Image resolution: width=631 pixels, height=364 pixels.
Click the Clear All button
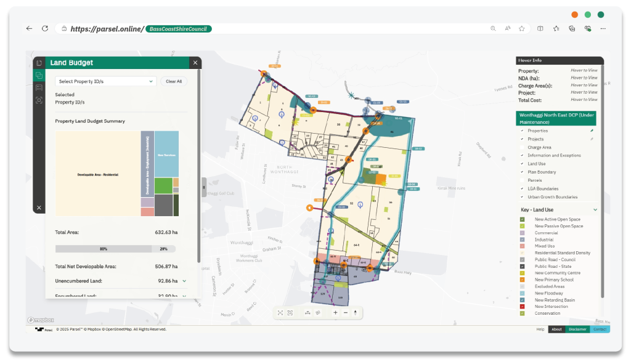coord(174,81)
